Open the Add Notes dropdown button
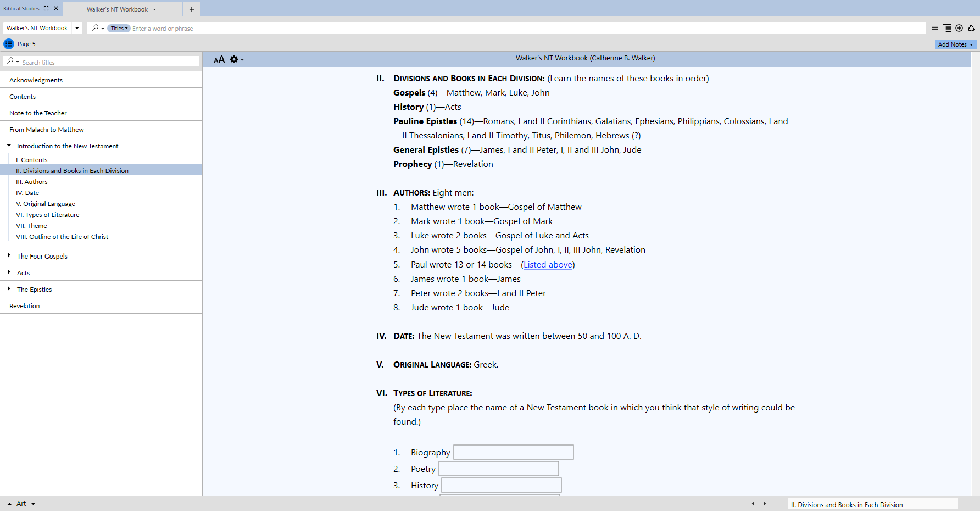Screen dimensions: 980x512 click(x=955, y=44)
